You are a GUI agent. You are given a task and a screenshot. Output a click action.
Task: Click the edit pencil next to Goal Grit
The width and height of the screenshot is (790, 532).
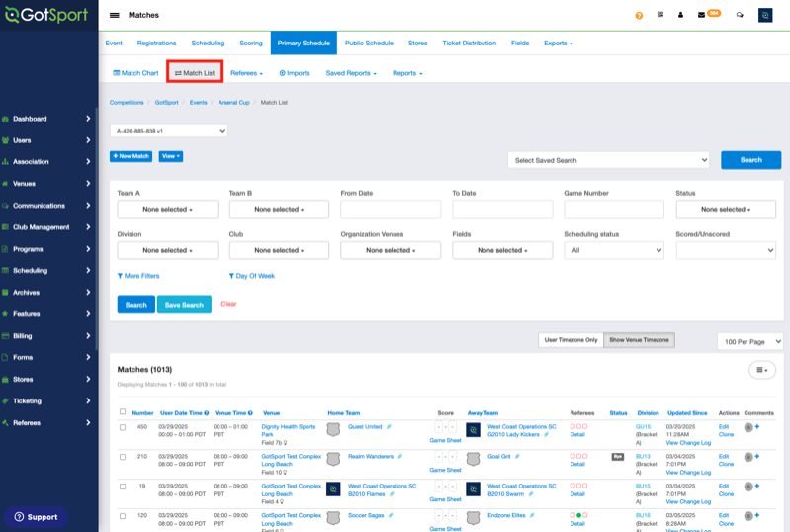[517, 457]
